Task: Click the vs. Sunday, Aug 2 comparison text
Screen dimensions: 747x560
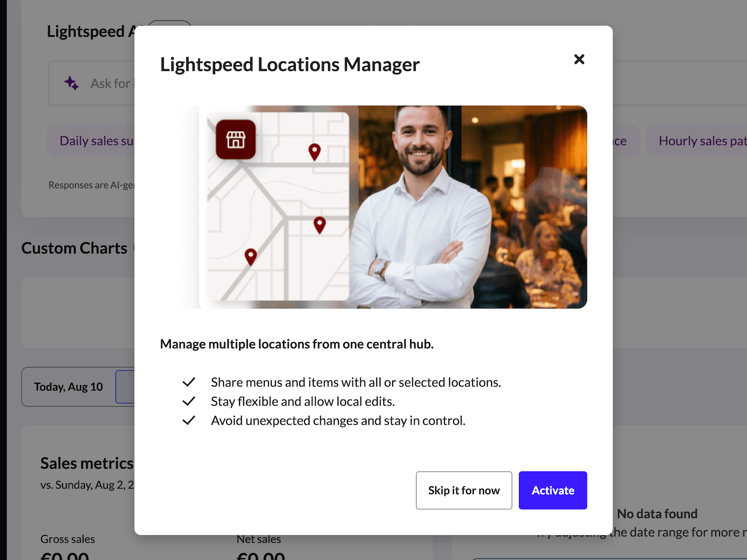Action: pyautogui.click(x=87, y=485)
